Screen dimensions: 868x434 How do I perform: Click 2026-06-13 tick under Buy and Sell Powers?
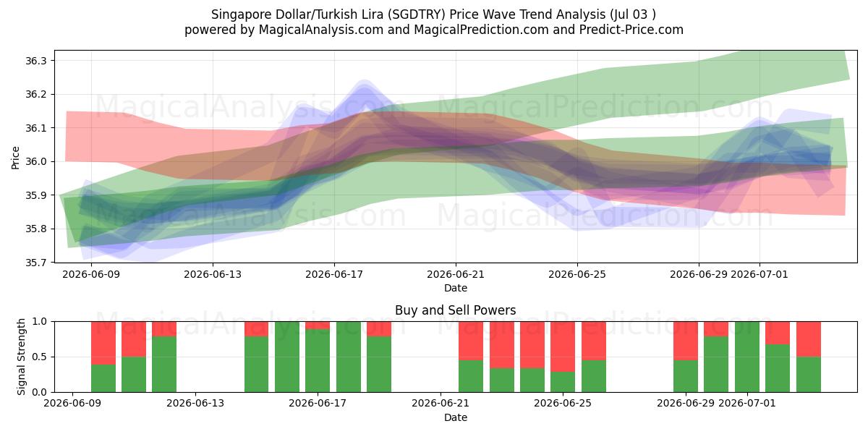(x=195, y=404)
